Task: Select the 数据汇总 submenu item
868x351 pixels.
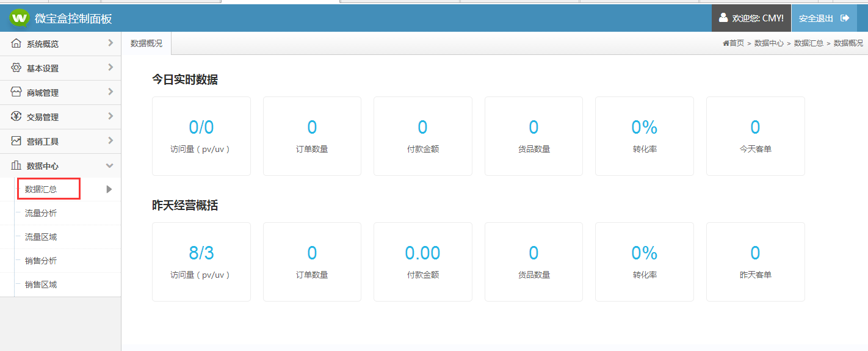Action: 41,189
